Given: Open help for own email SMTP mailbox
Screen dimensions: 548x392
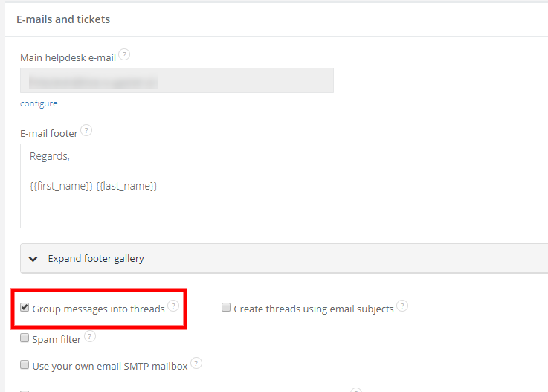Looking at the screenshot, I should pos(196,363).
